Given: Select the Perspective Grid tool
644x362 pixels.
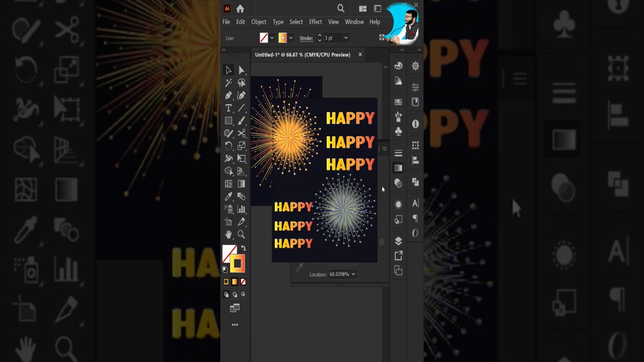Looking at the screenshot, I should 242,171.
